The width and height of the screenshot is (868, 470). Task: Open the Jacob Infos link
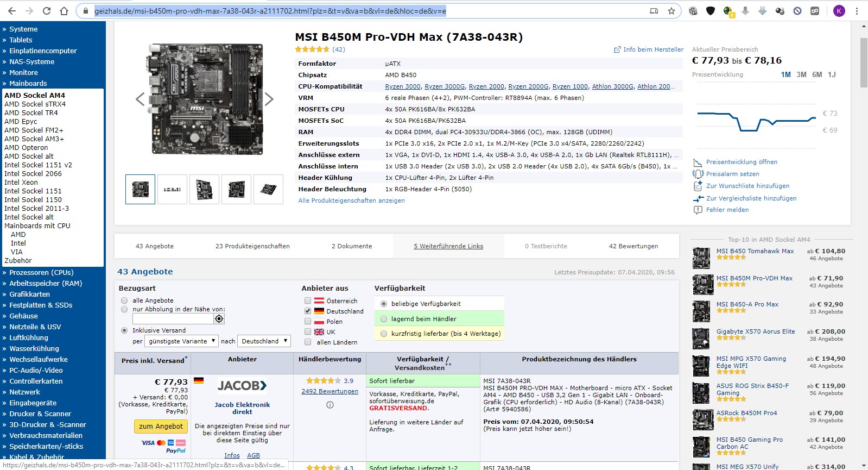coord(232,455)
